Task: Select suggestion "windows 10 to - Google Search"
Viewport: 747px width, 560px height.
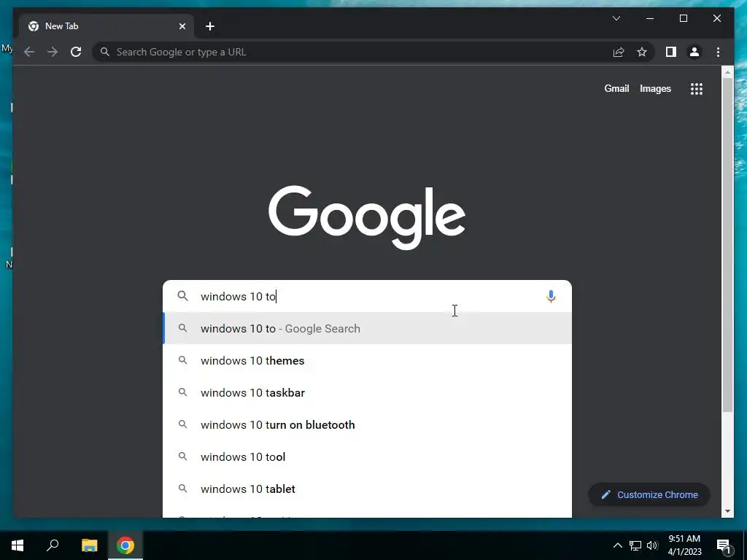Action: (x=368, y=329)
